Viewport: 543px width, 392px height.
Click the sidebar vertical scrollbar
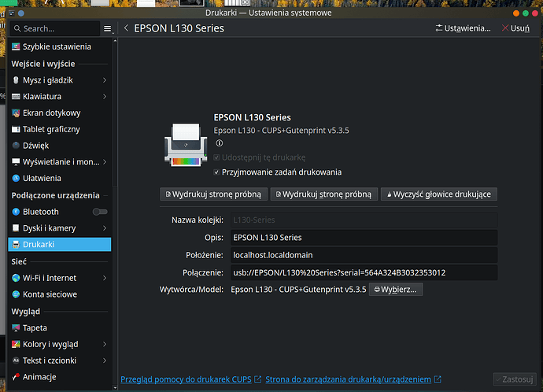pos(115,114)
